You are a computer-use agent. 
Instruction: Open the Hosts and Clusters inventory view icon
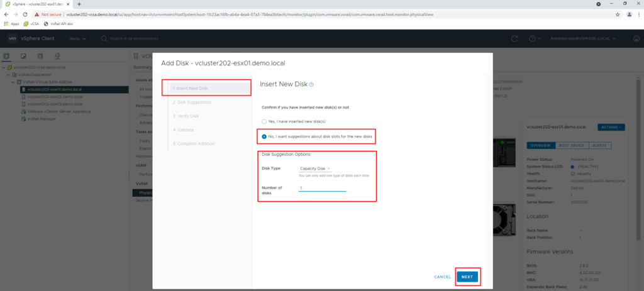pos(6,56)
